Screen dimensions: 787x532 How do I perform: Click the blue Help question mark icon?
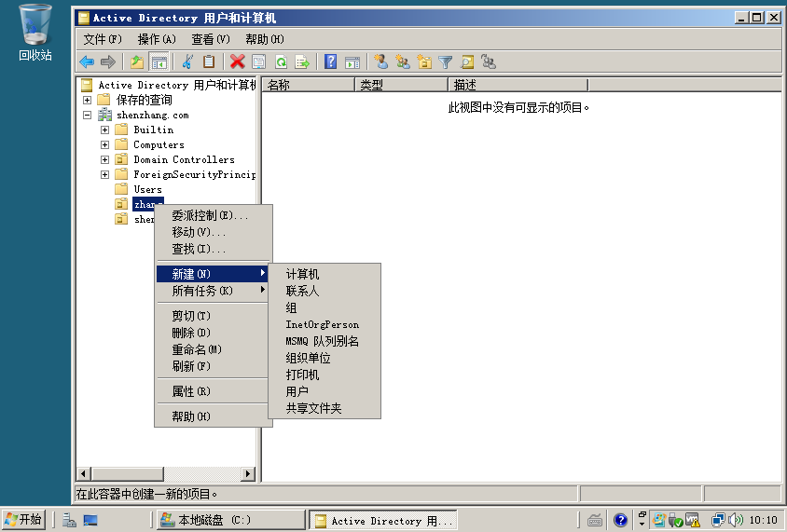tap(330, 62)
